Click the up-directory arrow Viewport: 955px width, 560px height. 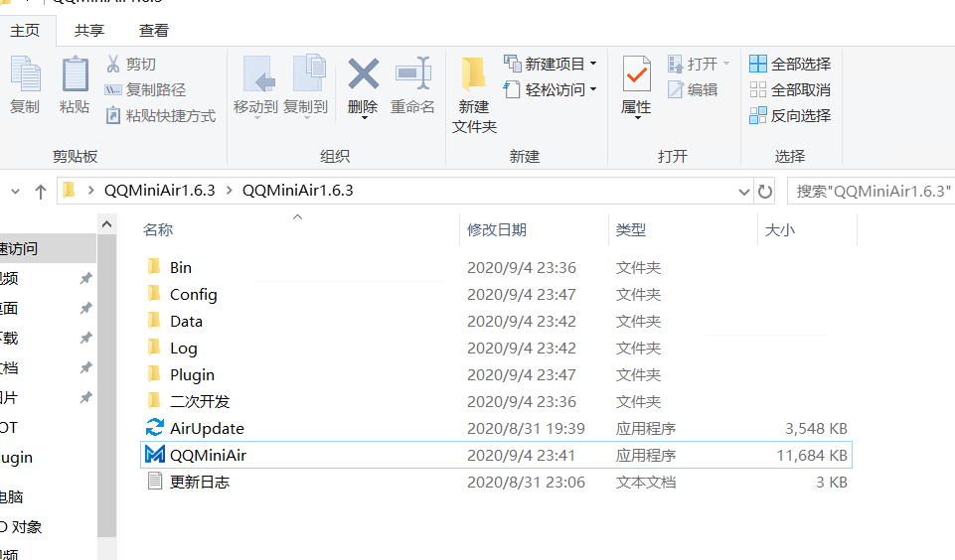click(40, 192)
